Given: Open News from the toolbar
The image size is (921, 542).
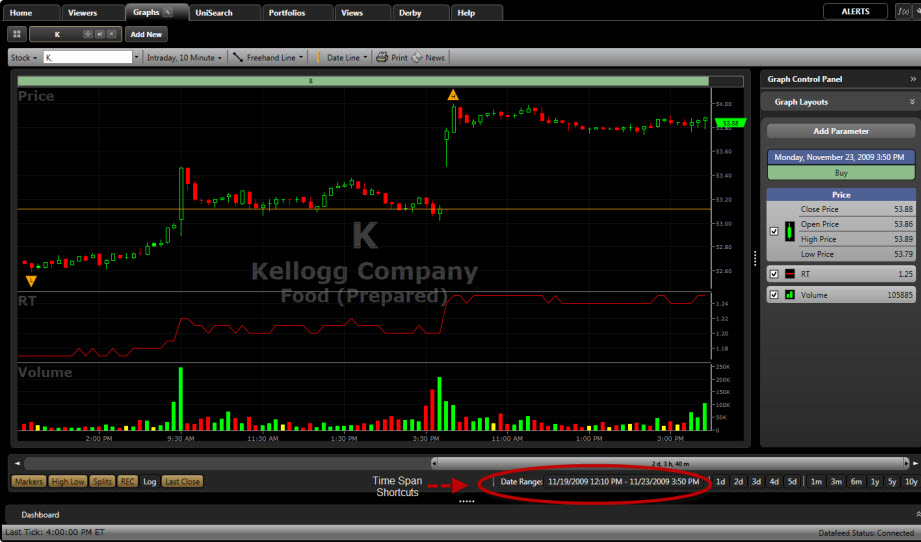Looking at the screenshot, I should 417,58.
